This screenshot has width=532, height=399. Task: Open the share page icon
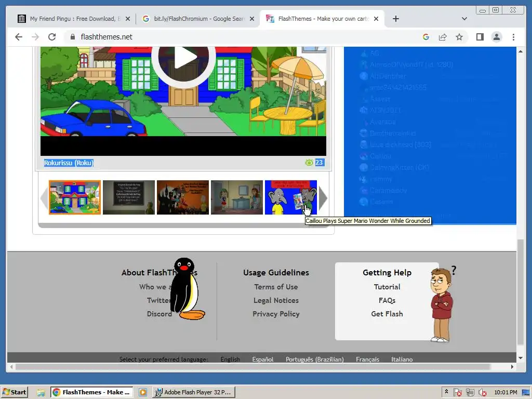(443, 37)
